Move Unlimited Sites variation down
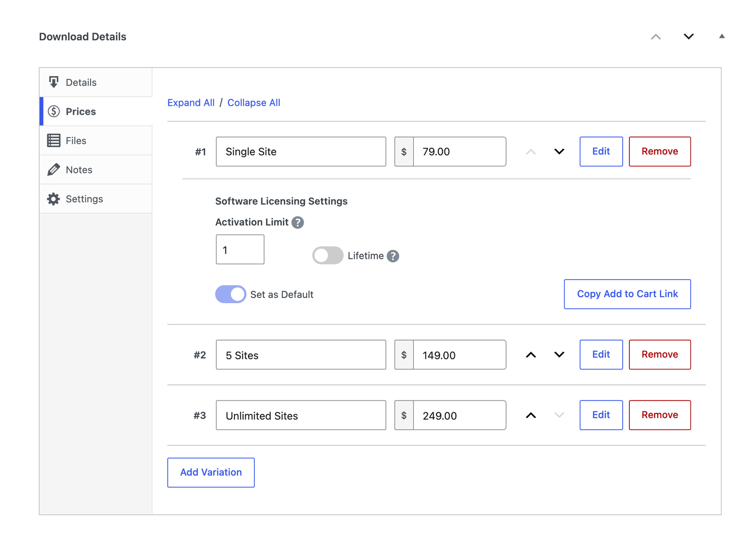This screenshot has height=554, width=756. [559, 415]
